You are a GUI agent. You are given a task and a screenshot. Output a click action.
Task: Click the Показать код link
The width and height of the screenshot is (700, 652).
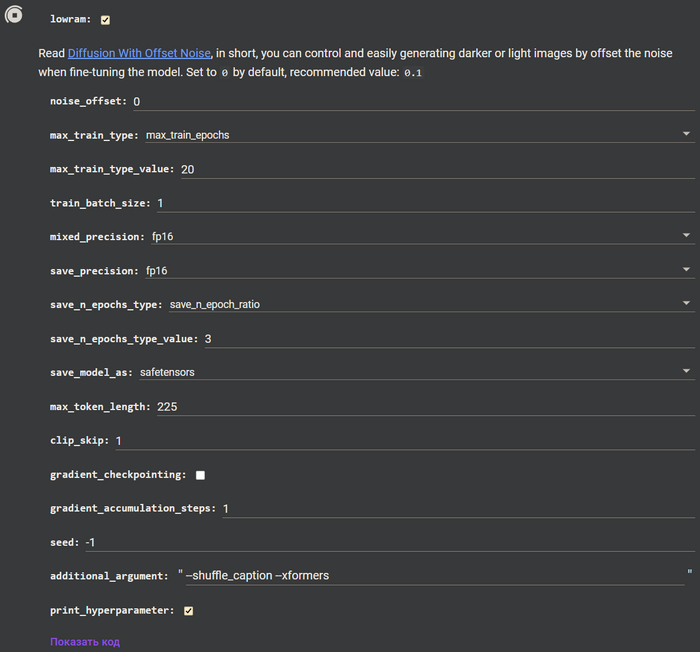[85, 642]
